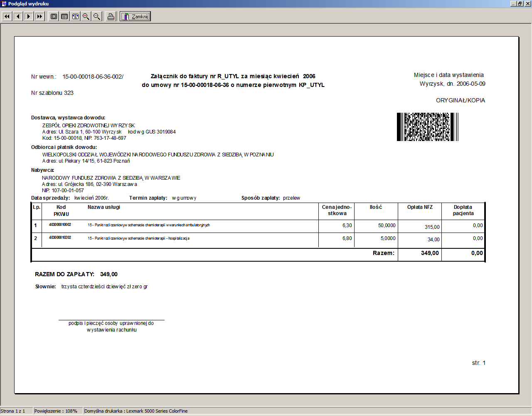
Task: Click the total '349,00' in the Razem row
Action: (x=430, y=253)
